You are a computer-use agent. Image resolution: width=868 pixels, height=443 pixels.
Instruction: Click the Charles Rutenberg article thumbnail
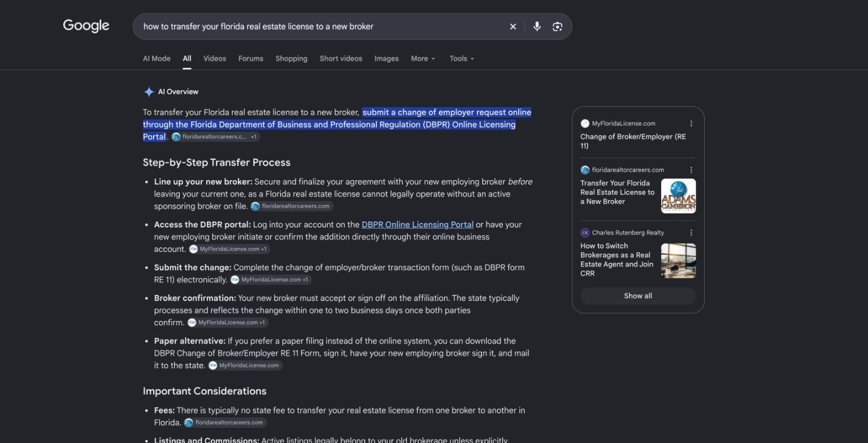click(x=679, y=261)
